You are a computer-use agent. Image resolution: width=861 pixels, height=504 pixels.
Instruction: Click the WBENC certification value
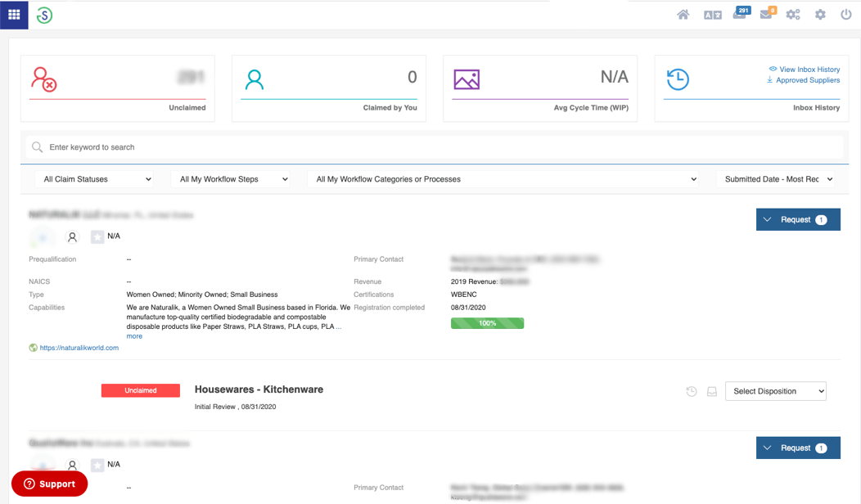coord(463,295)
